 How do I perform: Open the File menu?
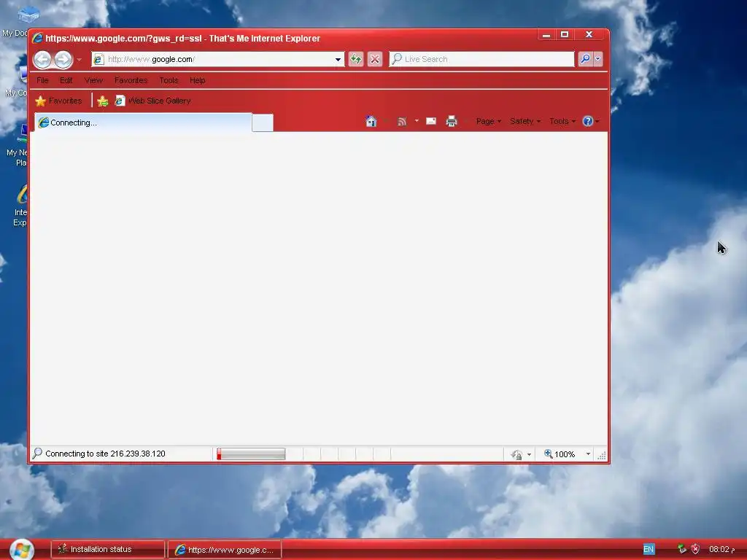coord(42,80)
